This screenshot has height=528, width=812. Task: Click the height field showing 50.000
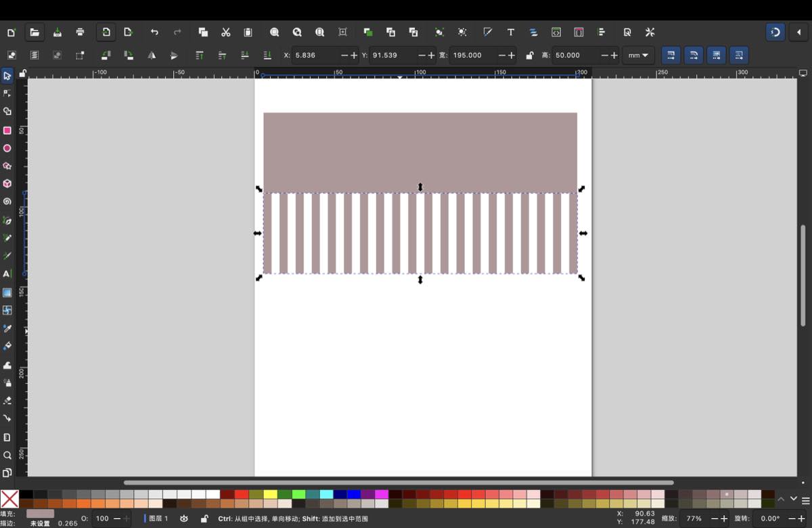pyautogui.click(x=576, y=56)
